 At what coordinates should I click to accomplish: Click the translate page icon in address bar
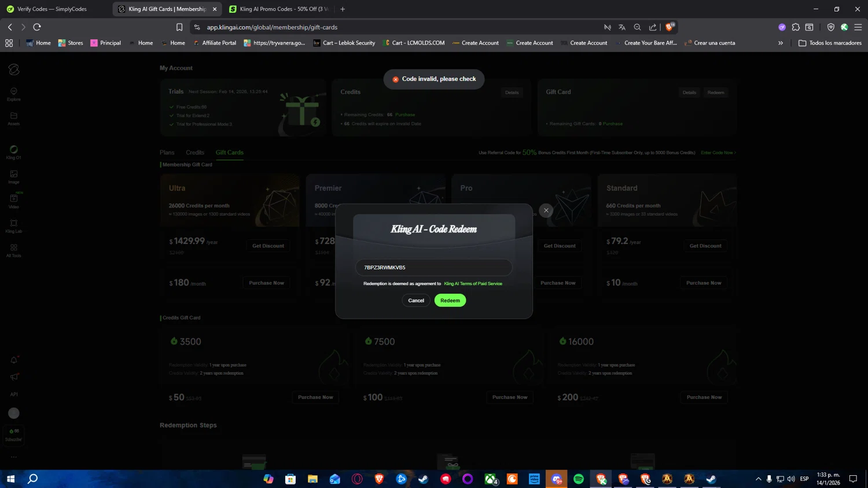[x=622, y=27]
